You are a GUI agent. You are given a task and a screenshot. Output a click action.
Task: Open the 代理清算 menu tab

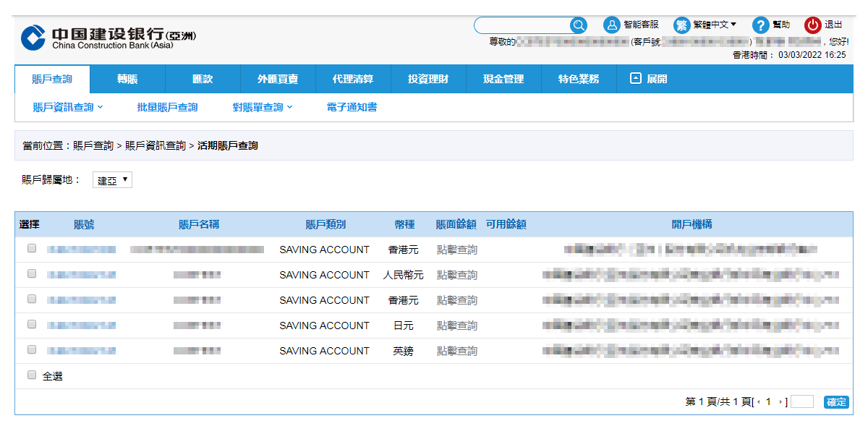[353, 79]
